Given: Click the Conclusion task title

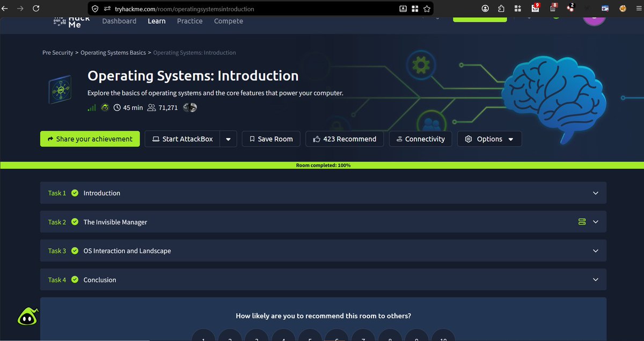Looking at the screenshot, I should coord(100,280).
